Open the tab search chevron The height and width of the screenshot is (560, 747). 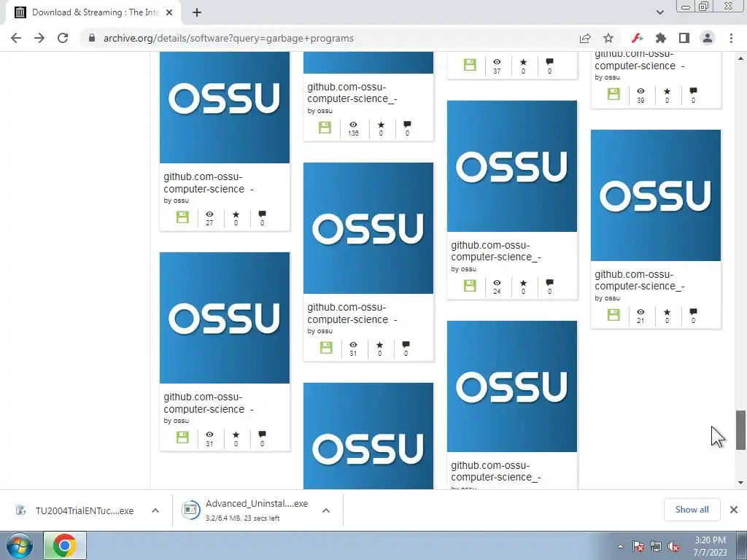pyautogui.click(x=659, y=12)
